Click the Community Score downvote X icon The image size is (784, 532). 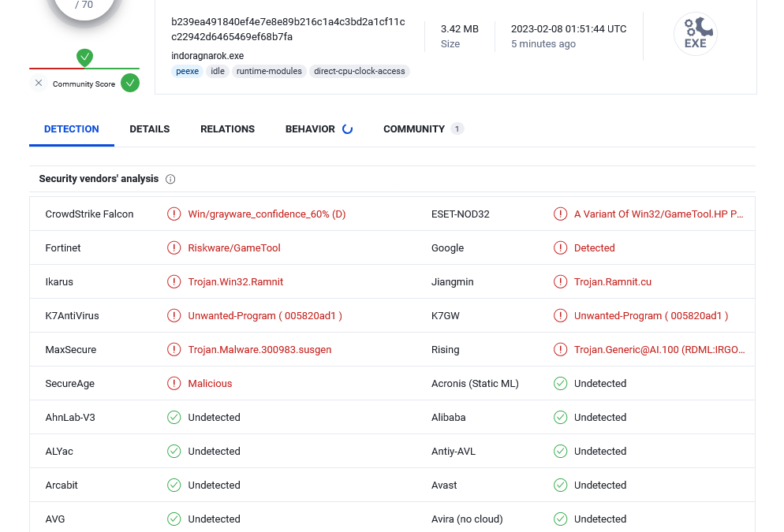click(39, 83)
